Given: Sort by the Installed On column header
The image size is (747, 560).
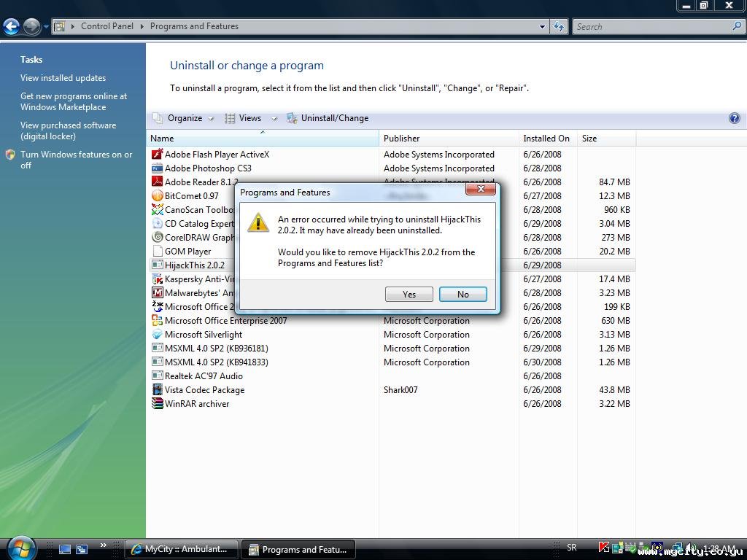Looking at the screenshot, I should pyautogui.click(x=548, y=138).
